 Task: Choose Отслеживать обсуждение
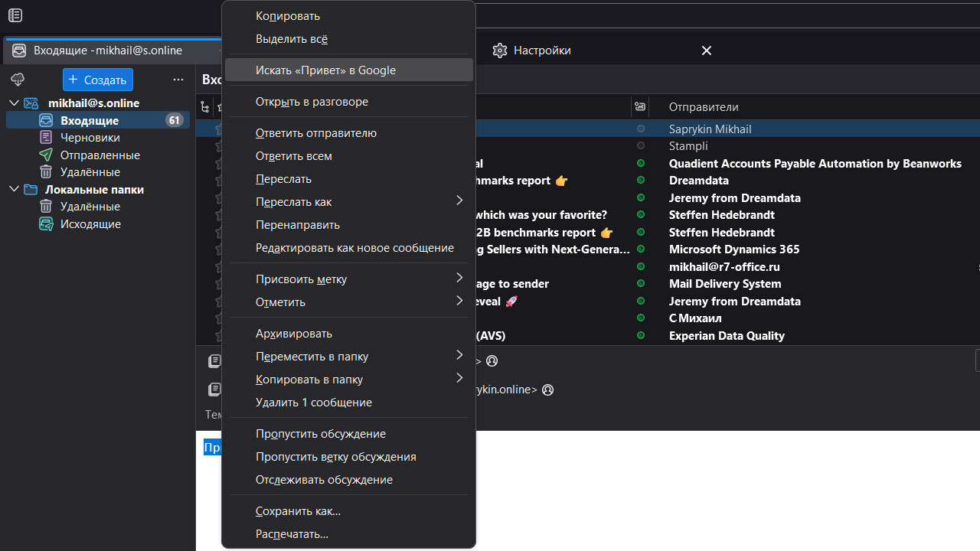(348, 480)
